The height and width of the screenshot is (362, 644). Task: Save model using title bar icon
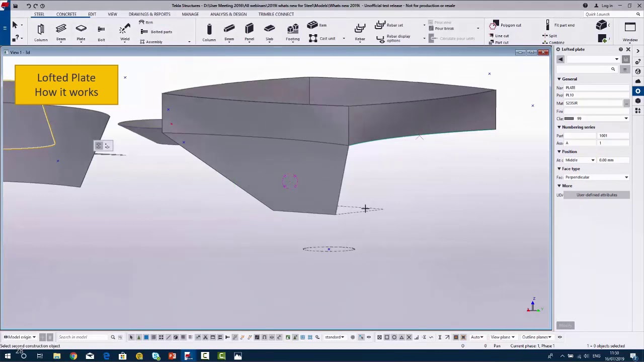[x=15, y=6]
